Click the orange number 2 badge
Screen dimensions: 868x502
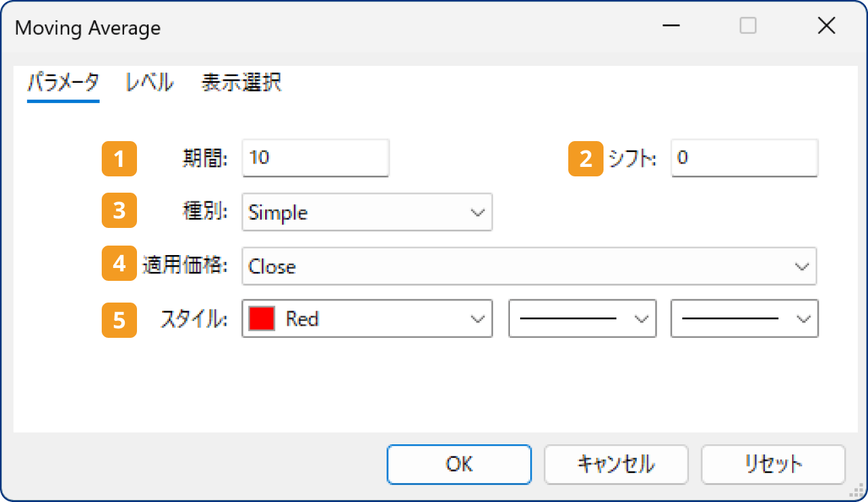pos(585,159)
